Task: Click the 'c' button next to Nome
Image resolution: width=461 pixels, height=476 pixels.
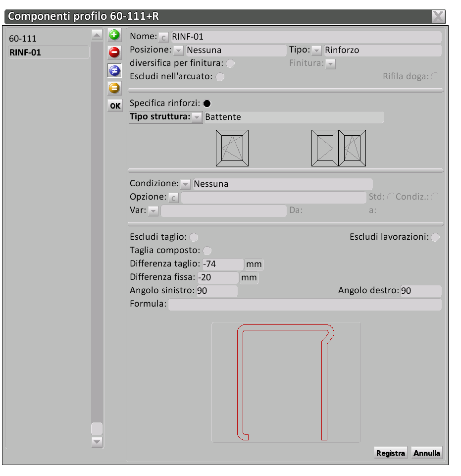Action: [x=164, y=37]
